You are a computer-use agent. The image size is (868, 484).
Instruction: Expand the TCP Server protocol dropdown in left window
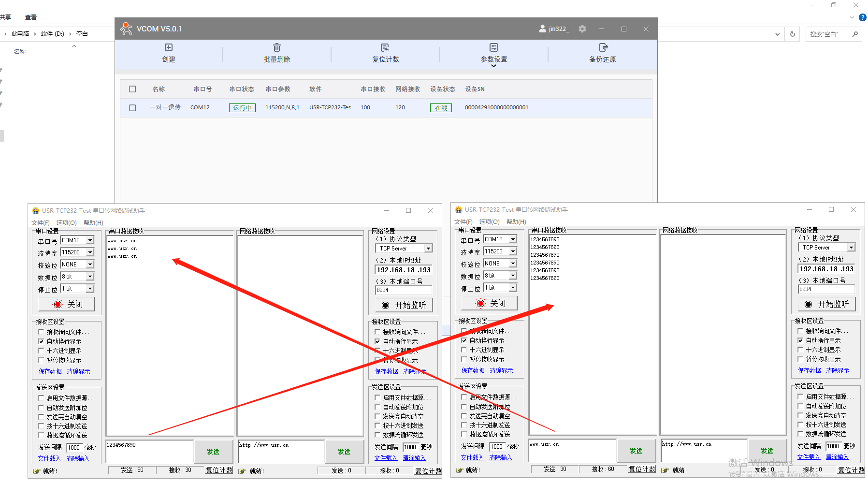(428, 249)
